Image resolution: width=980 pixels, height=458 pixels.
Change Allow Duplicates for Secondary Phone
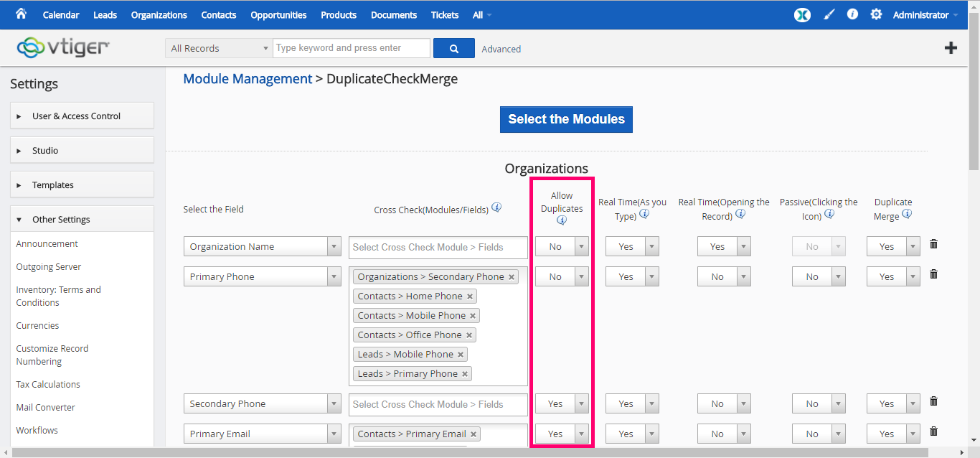(562, 403)
